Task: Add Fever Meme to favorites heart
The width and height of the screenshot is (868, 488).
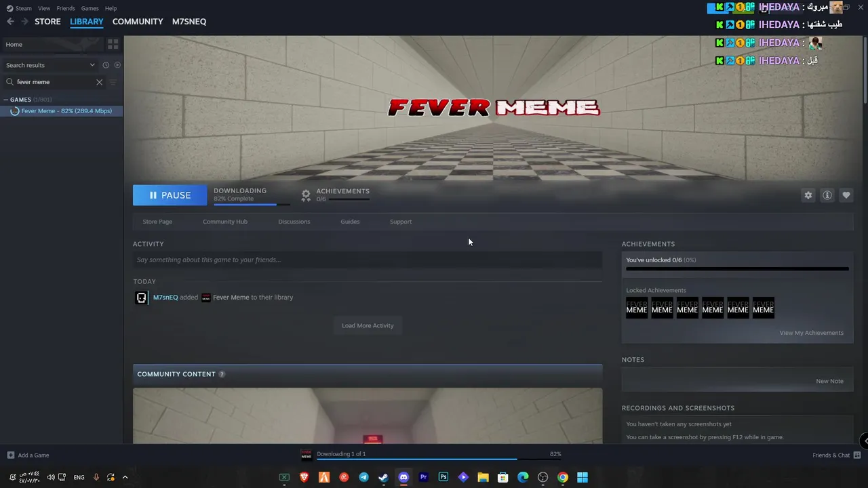Action: [846, 195]
